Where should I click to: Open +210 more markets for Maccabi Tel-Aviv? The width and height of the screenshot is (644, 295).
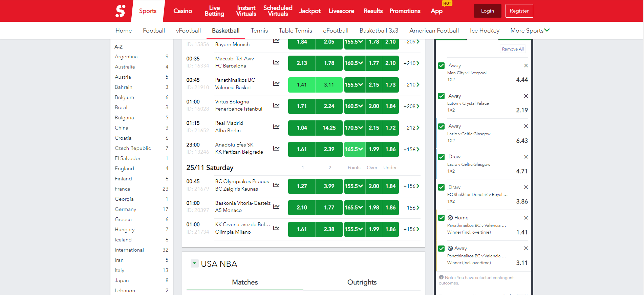pos(411,63)
